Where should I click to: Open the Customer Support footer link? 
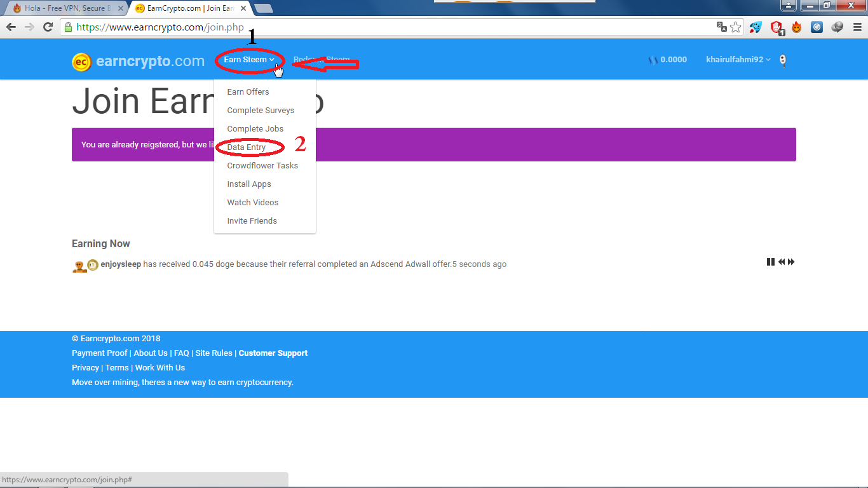pyautogui.click(x=273, y=353)
